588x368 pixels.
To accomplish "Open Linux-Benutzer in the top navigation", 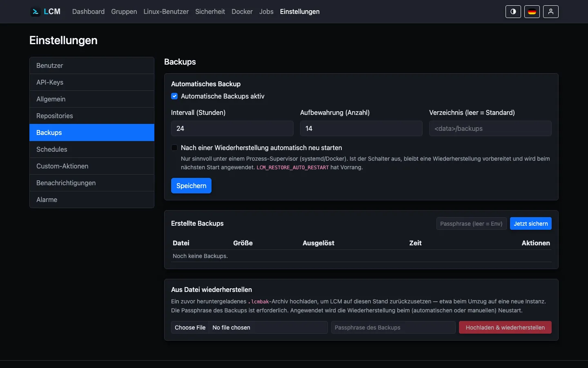I will (x=166, y=11).
